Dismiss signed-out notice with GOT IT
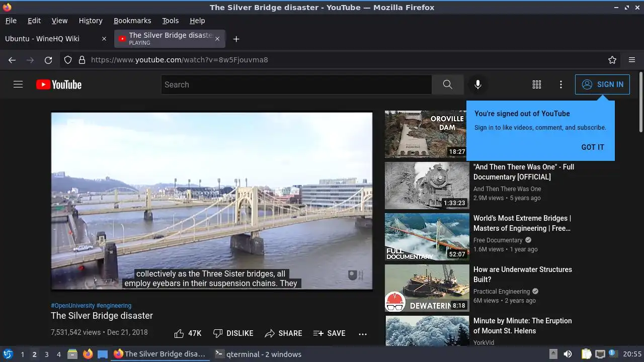 pos(593,147)
